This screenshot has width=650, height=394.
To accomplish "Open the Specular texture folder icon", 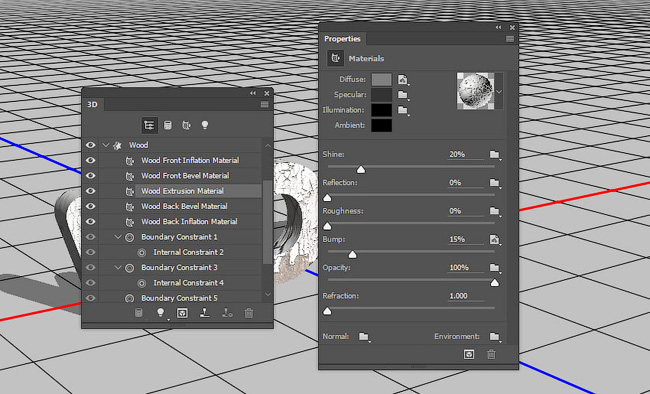I will click(403, 95).
